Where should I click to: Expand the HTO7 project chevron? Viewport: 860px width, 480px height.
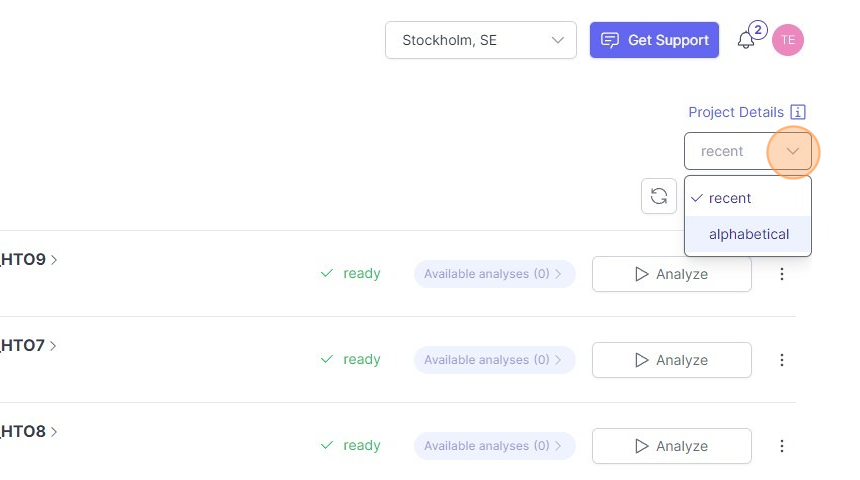point(54,346)
